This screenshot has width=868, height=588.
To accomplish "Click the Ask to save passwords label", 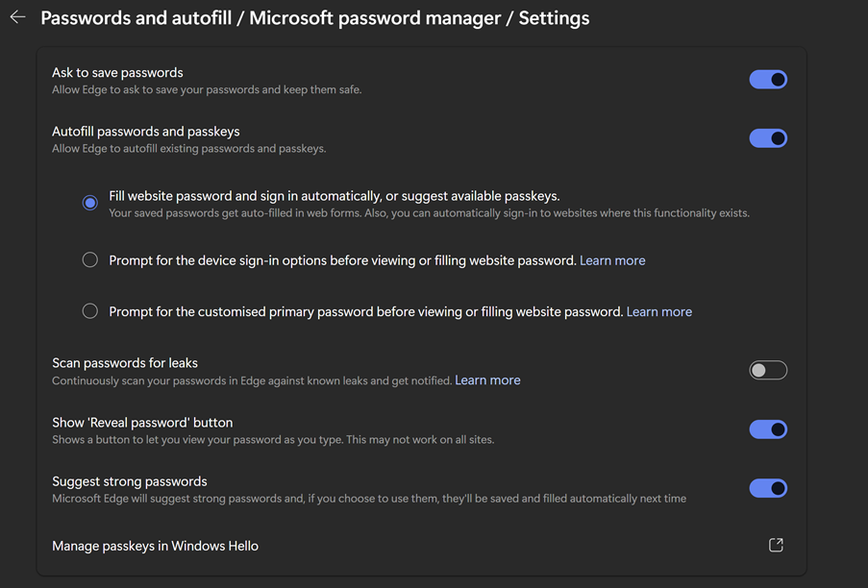I will coord(117,72).
